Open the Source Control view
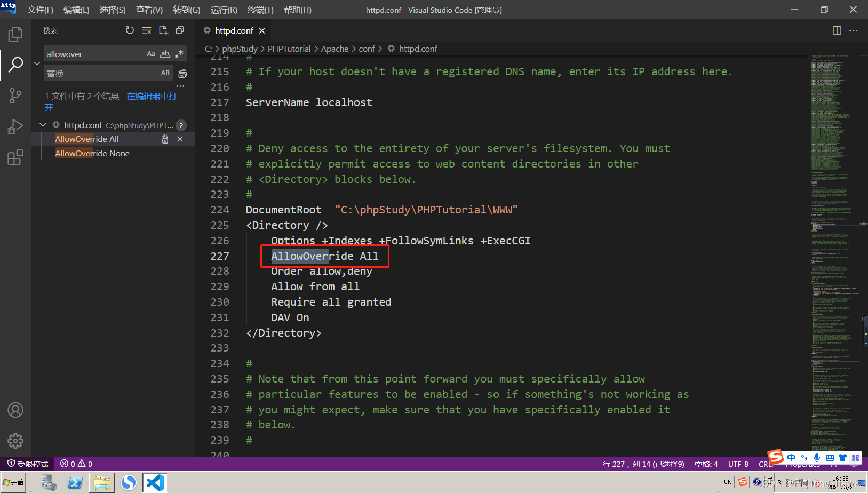 (x=15, y=96)
